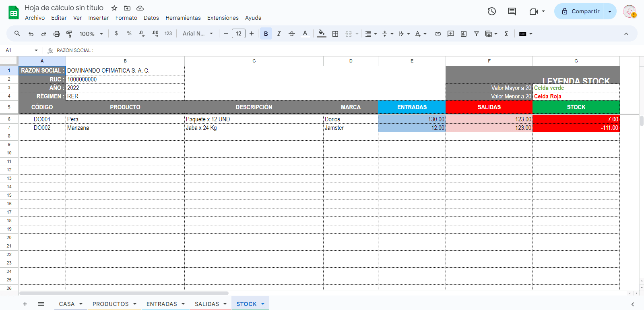Open the functions sigma icon
Viewport: 644px width, 310px height.
pyautogui.click(x=506, y=34)
